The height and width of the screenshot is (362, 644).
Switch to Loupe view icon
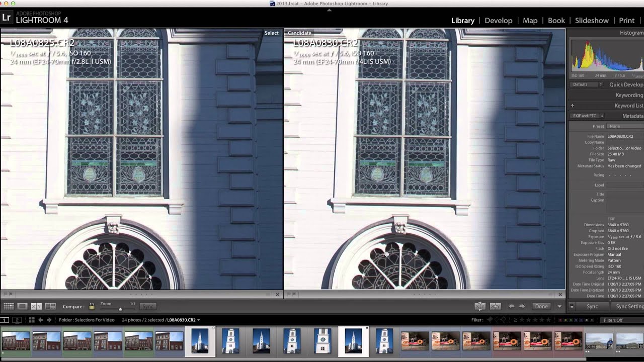pyautogui.click(x=22, y=306)
